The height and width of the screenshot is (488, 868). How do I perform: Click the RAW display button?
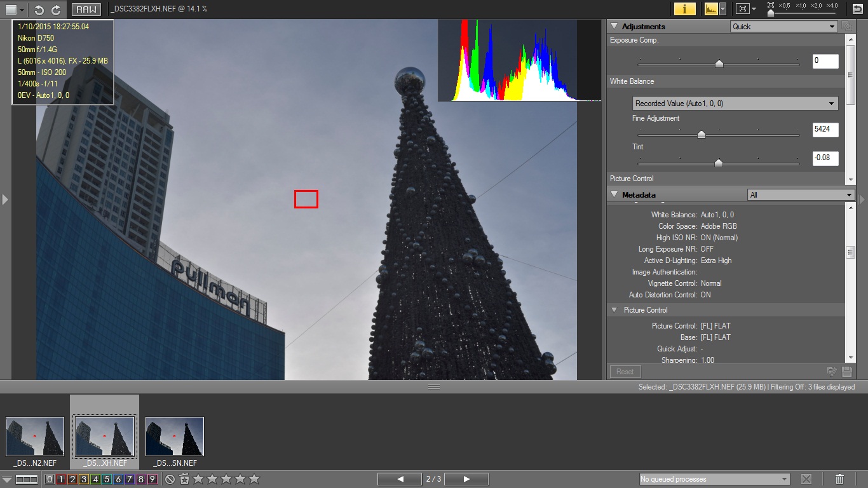pyautogui.click(x=86, y=10)
